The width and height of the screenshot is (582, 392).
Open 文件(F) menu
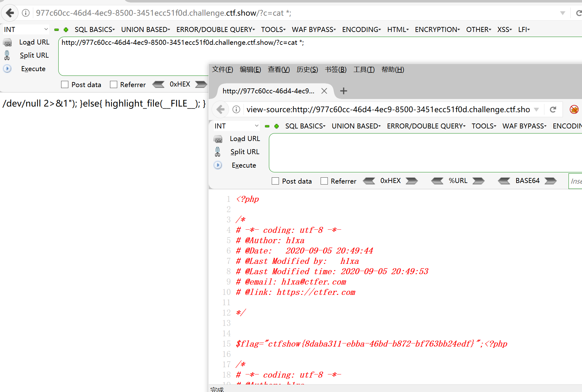(x=223, y=70)
